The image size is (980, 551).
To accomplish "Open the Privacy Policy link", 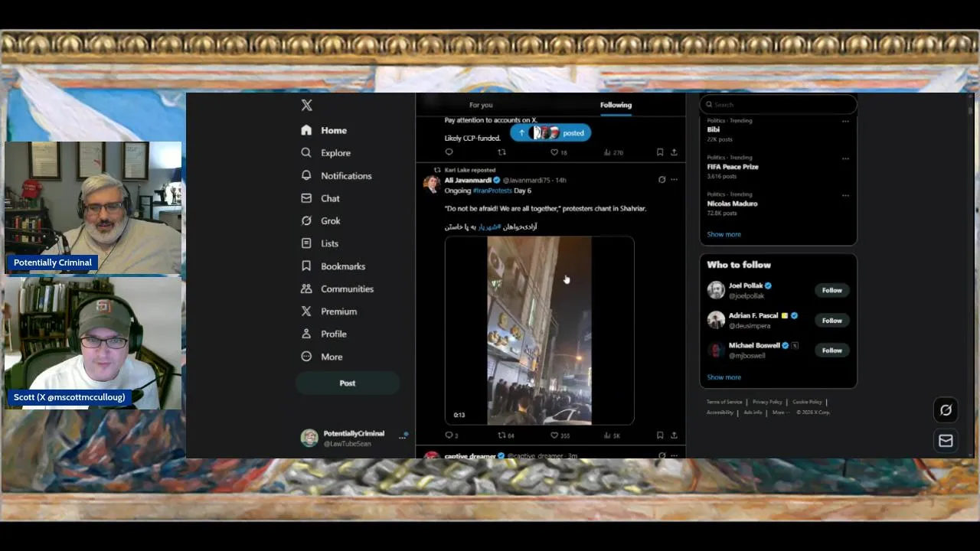I will click(767, 402).
